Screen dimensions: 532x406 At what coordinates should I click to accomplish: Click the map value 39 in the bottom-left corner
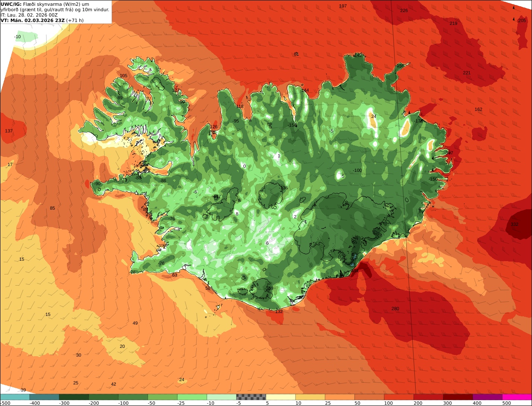tap(23, 390)
